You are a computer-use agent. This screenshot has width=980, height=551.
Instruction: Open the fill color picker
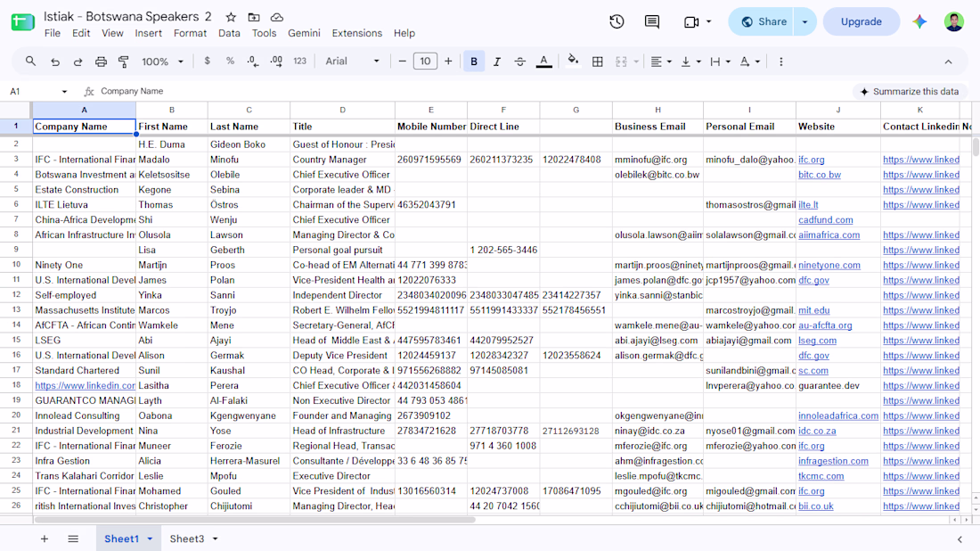pyautogui.click(x=573, y=62)
